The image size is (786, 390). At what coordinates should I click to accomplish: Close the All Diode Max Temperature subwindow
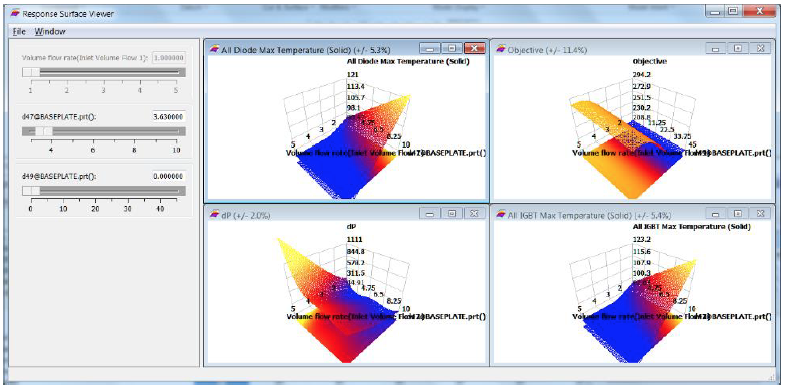[474, 48]
